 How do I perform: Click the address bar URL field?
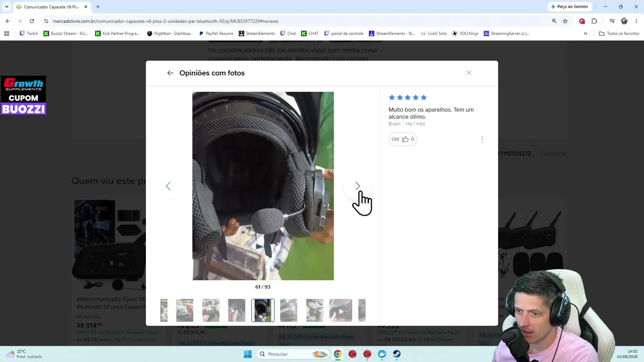click(x=297, y=21)
